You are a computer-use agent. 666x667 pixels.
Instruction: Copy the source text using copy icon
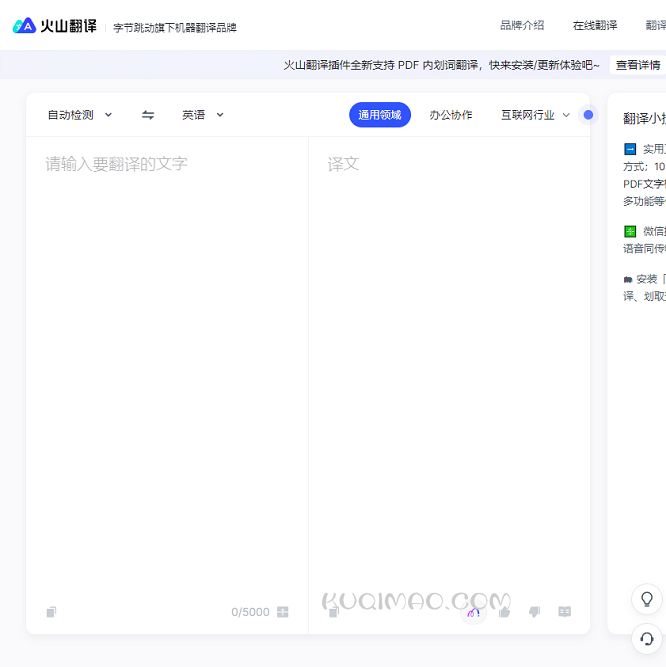click(x=51, y=612)
